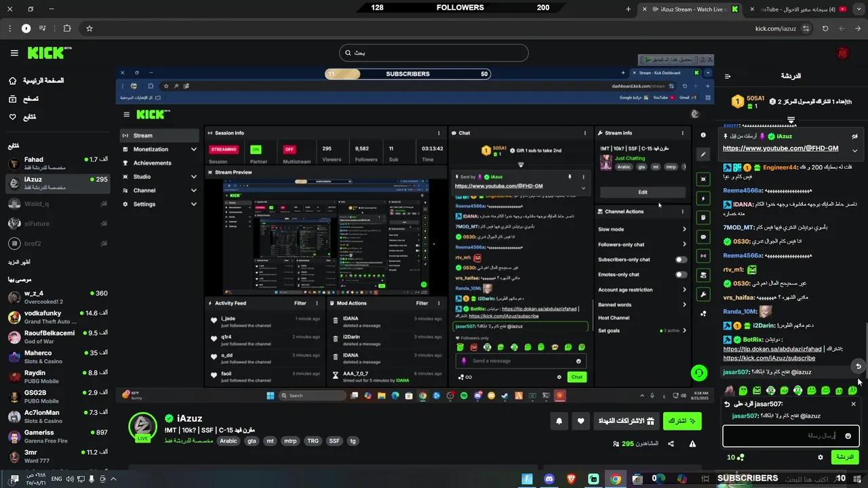Screen dimensions: 868x488
Task: Click the scroll-to-latest chat arrow button
Action: pyautogui.click(x=859, y=366)
